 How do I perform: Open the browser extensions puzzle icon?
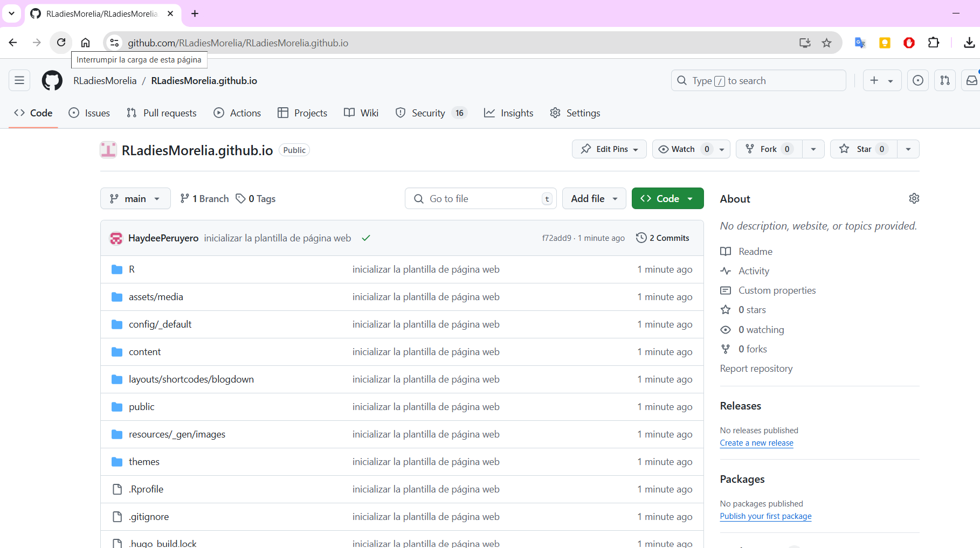coord(934,43)
